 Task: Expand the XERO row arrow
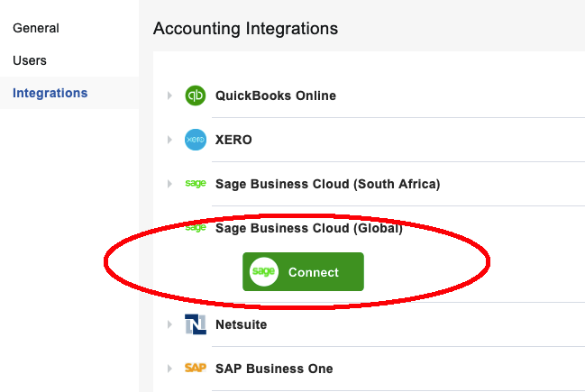pyautogui.click(x=169, y=140)
